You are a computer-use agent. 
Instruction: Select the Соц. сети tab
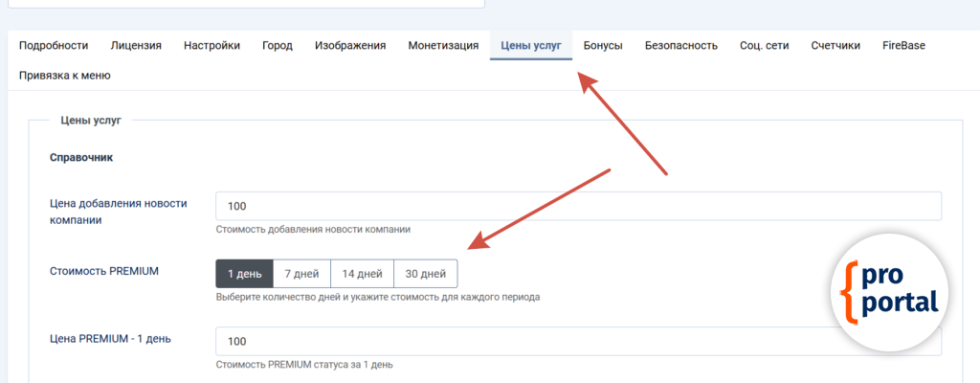[764, 45]
